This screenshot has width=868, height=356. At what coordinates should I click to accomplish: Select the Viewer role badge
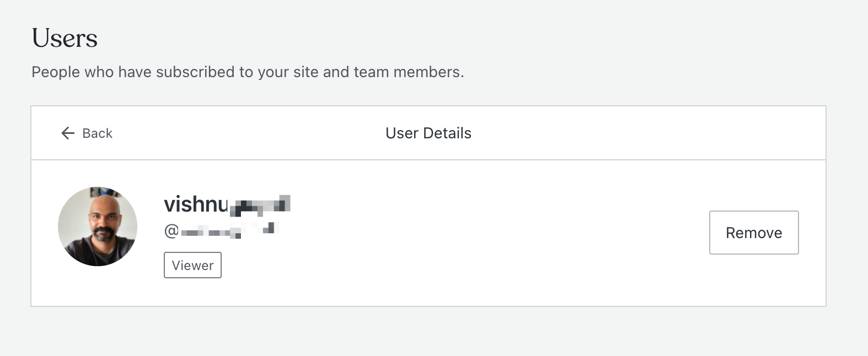tap(192, 265)
